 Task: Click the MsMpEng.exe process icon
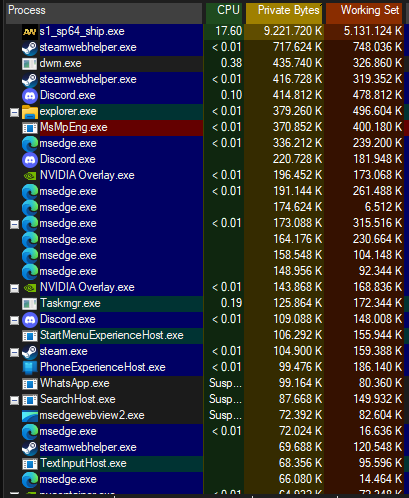pos(30,127)
